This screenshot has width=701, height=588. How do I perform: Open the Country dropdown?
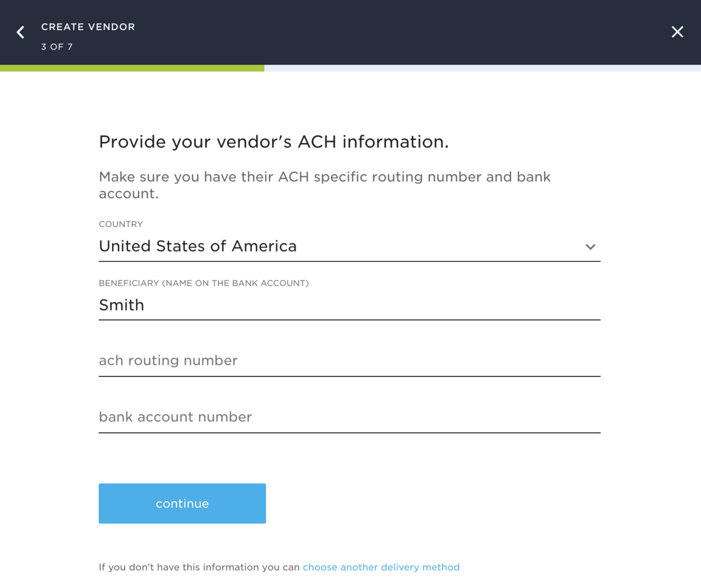(x=349, y=246)
